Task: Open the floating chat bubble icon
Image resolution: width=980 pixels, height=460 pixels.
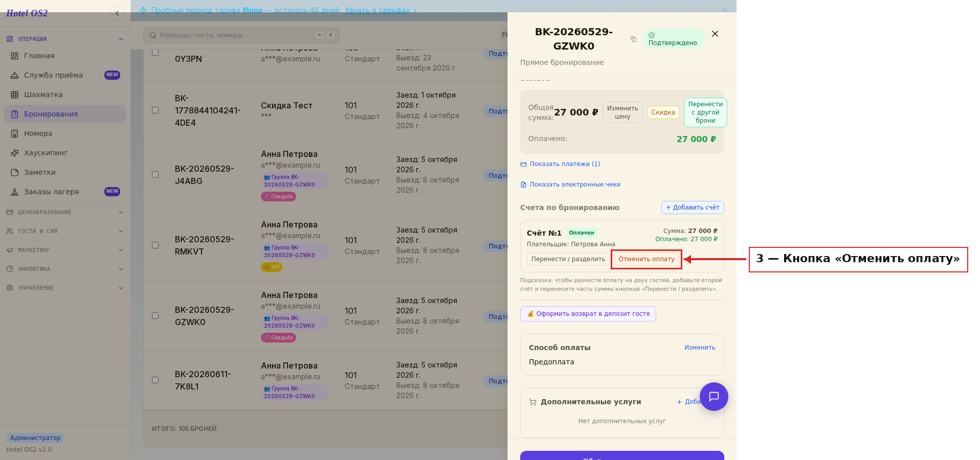Action: tap(714, 397)
